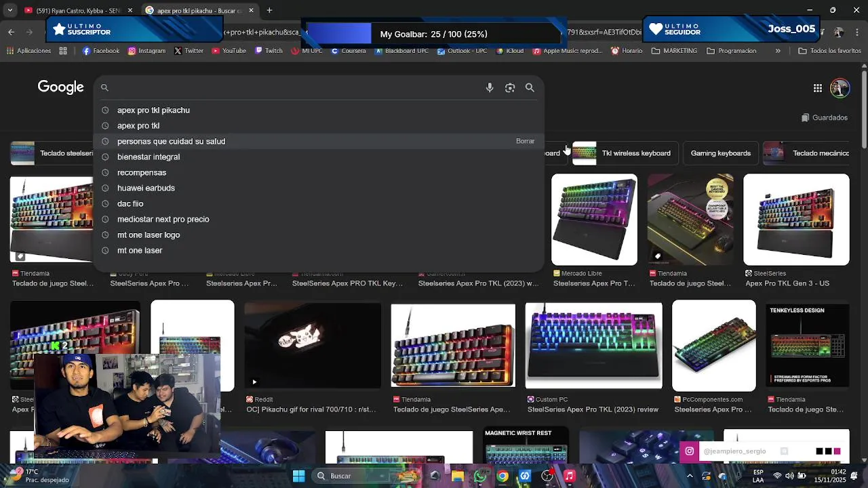868x488 pixels.
Task: Select suggestion 'apex pro tkl pikachu'
Action: [319, 110]
